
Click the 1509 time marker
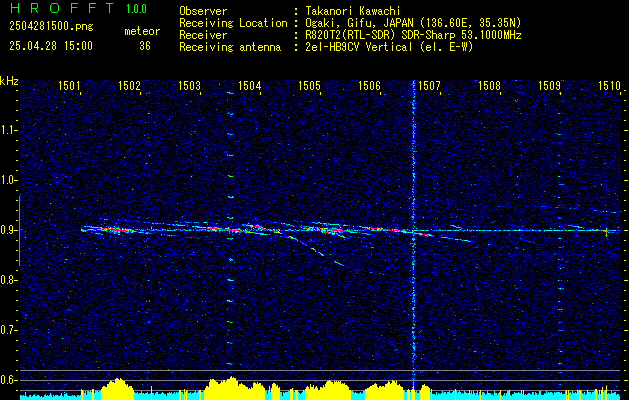click(549, 85)
